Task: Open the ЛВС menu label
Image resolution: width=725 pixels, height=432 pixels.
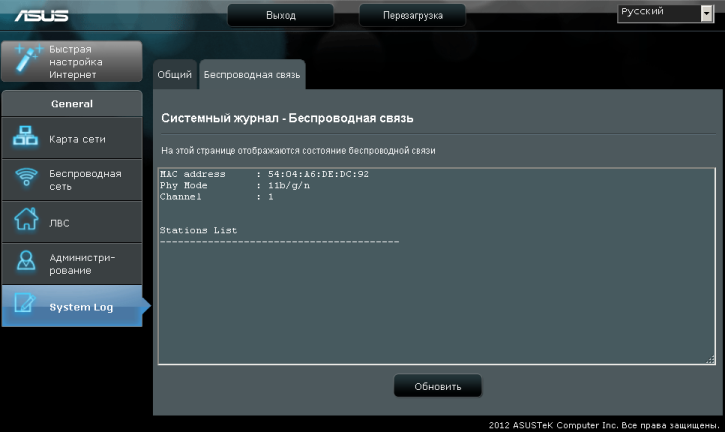Action: click(x=60, y=222)
